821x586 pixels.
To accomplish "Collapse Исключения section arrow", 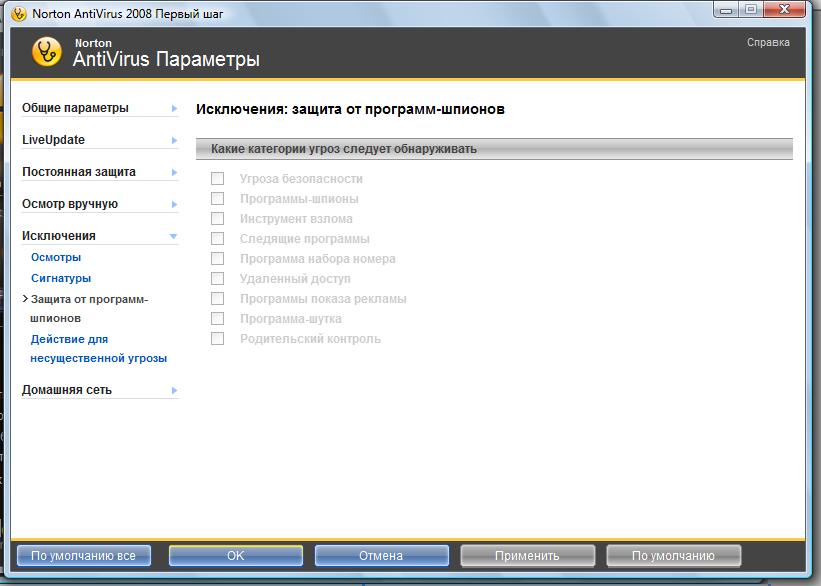I will [x=174, y=237].
